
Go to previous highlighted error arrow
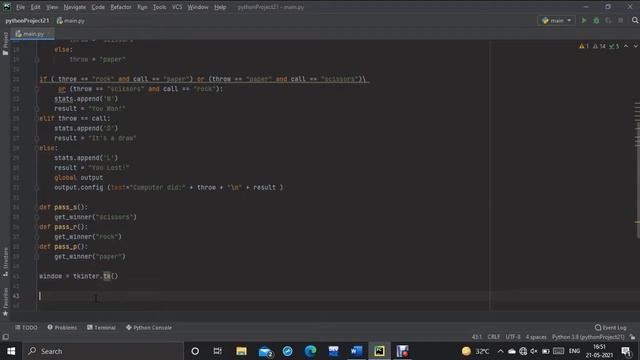click(x=626, y=46)
